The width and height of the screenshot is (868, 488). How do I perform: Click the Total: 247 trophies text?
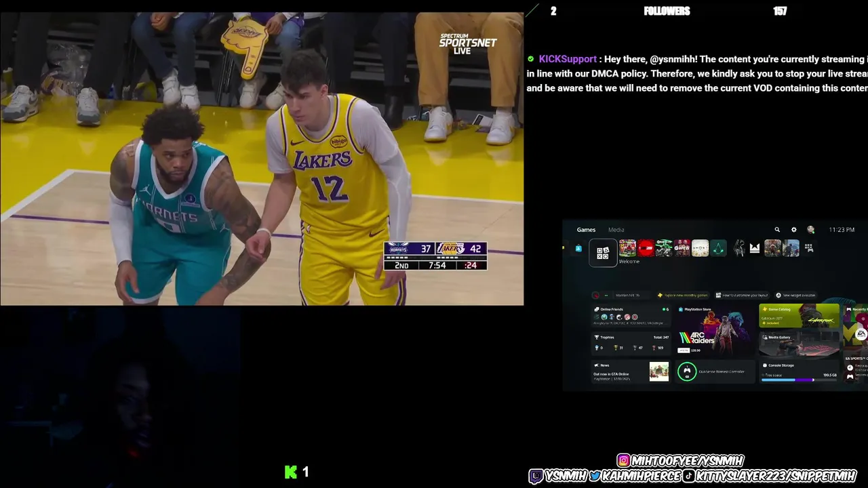click(x=660, y=337)
